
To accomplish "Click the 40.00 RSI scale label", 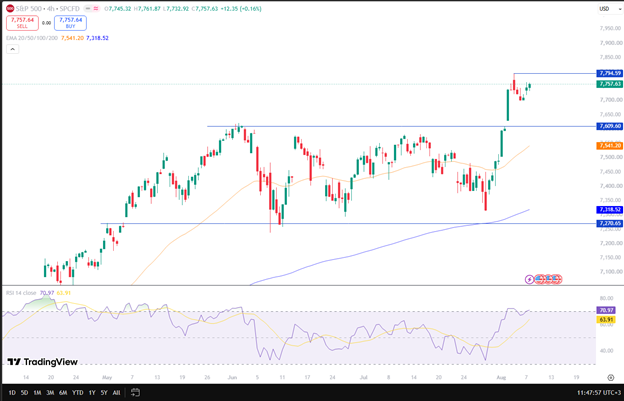I will click(x=606, y=350).
